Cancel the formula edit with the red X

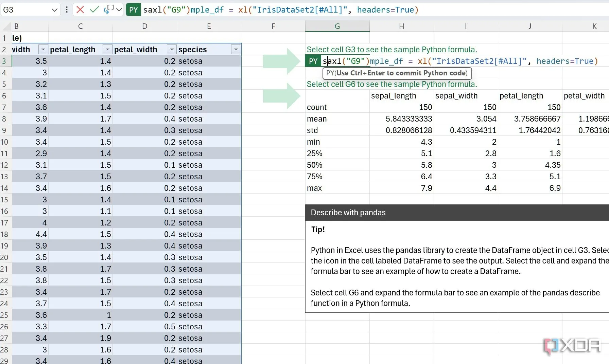80,10
